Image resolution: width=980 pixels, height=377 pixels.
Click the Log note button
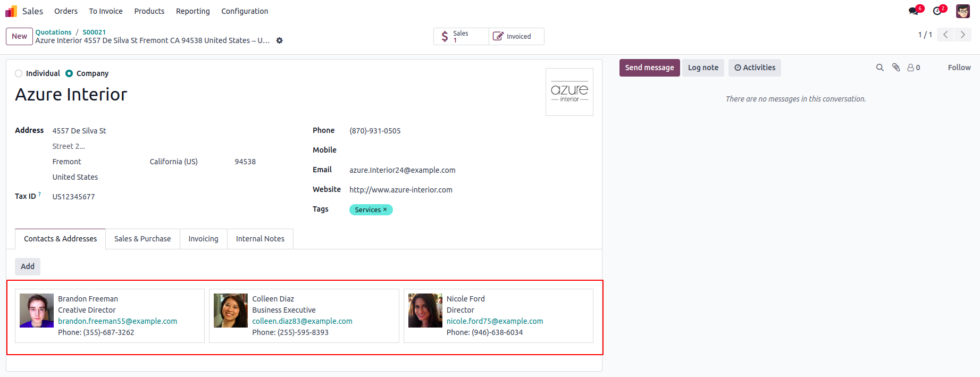pos(703,68)
